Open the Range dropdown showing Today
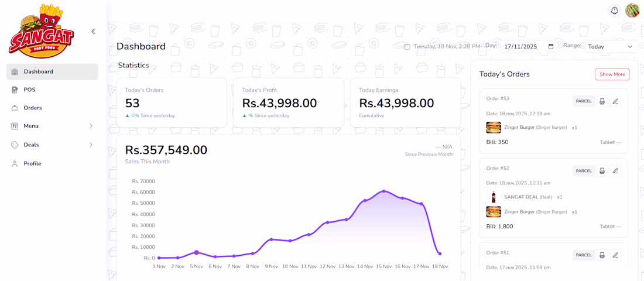This screenshot has width=644, height=281. 611,47
